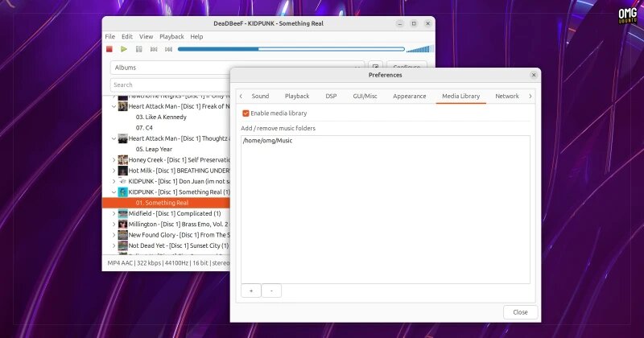
Task: Click Hot Milk album cover thumbnail
Action: [x=123, y=171]
